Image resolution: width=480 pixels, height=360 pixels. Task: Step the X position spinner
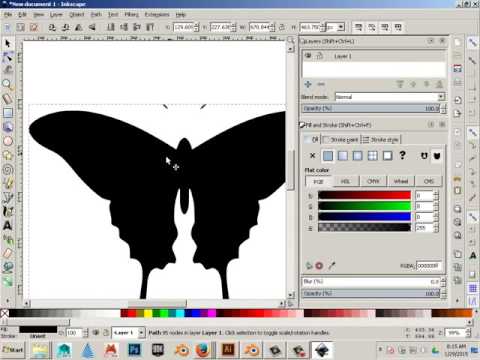[196, 27]
